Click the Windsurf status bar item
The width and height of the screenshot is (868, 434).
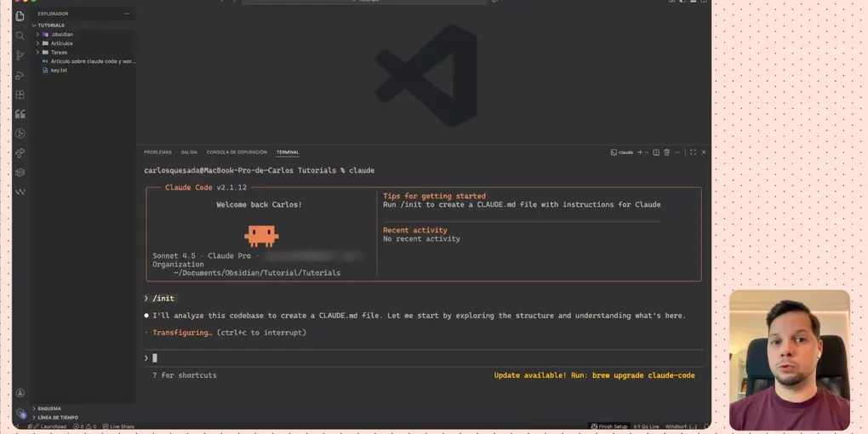tap(681, 427)
